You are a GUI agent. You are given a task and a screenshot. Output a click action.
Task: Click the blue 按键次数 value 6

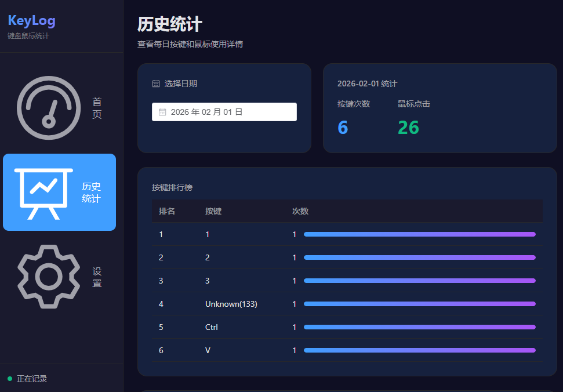[x=342, y=127]
